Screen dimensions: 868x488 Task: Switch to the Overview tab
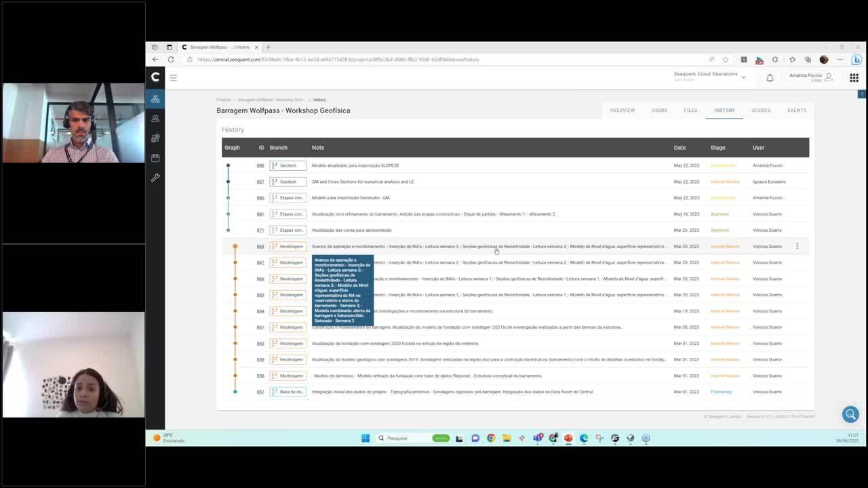coord(622,110)
